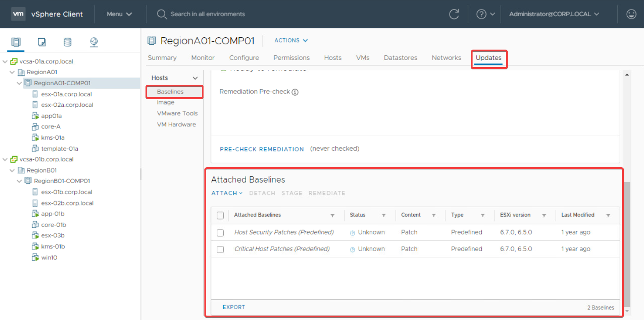Collapse the RegionB01-COMP01 cluster node

coord(19,181)
